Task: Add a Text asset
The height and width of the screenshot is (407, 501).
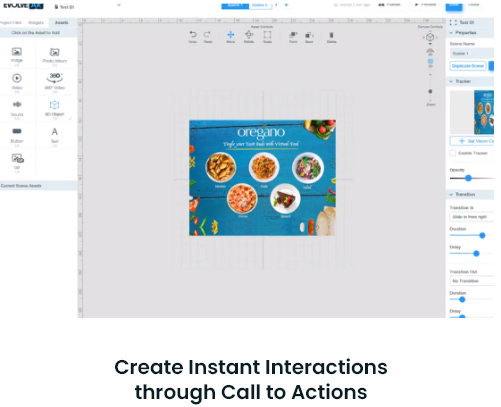Action: [x=54, y=135]
